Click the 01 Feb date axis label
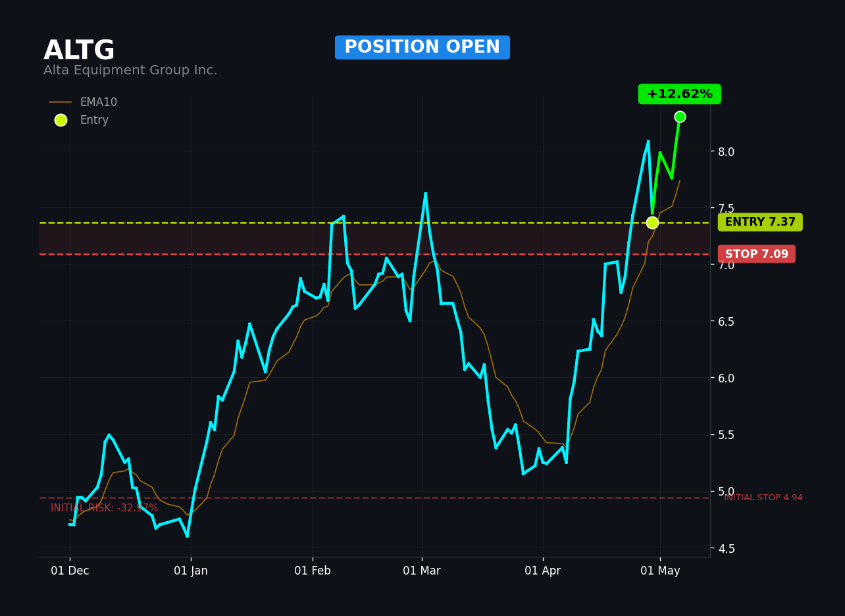The image size is (845, 616). point(313,571)
